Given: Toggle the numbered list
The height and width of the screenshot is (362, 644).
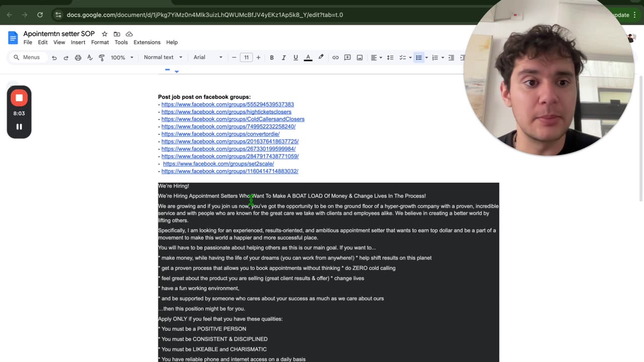Looking at the screenshot, I should coord(435,57).
